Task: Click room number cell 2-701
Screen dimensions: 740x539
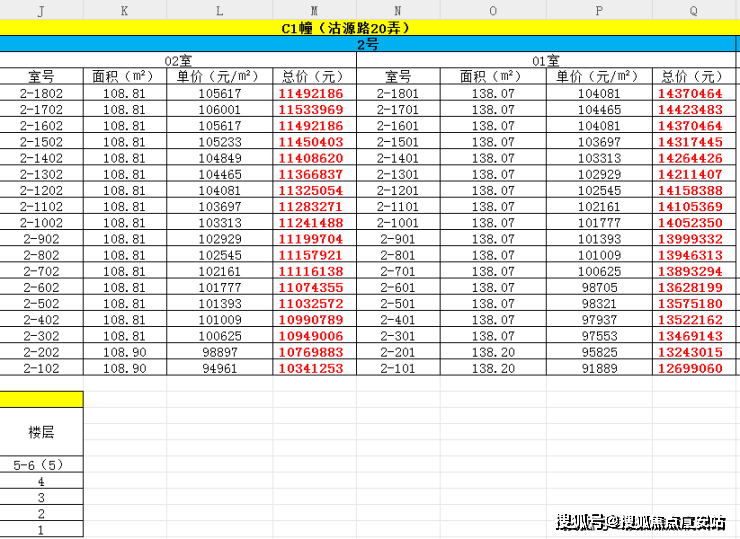Action: tap(398, 271)
